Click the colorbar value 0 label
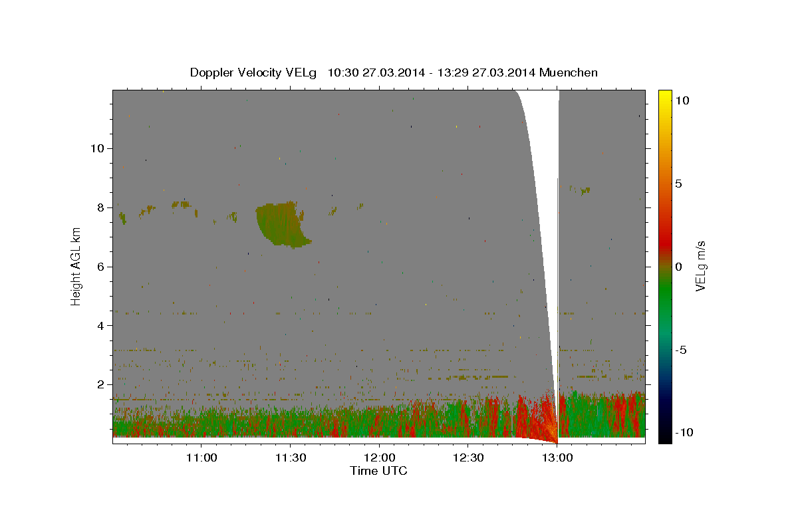The width and height of the screenshot is (798, 532). pyautogui.click(x=678, y=267)
